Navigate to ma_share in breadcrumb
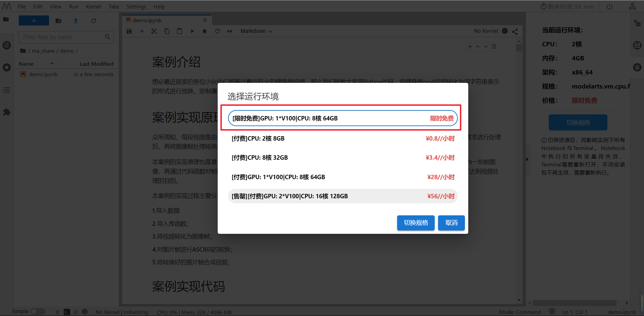Image resolution: width=644 pixels, height=316 pixels. [43, 51]
